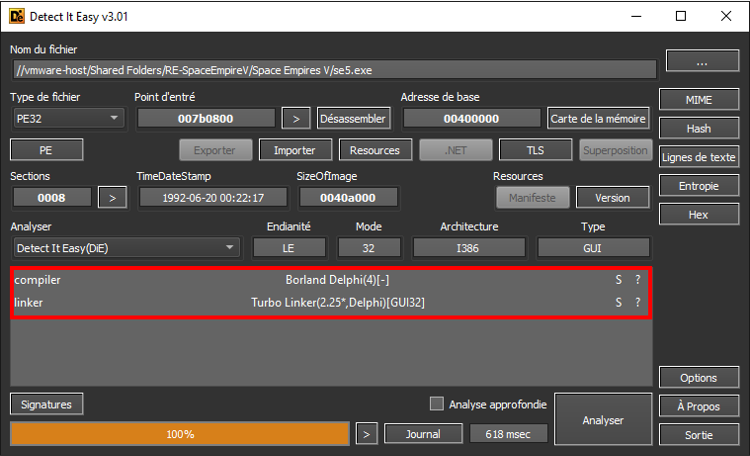Image resolution: width=750 pixels, height=456 pixels.
Task: Select the compiler Borland Delphi(4) result row
Action: coord(331,280)
